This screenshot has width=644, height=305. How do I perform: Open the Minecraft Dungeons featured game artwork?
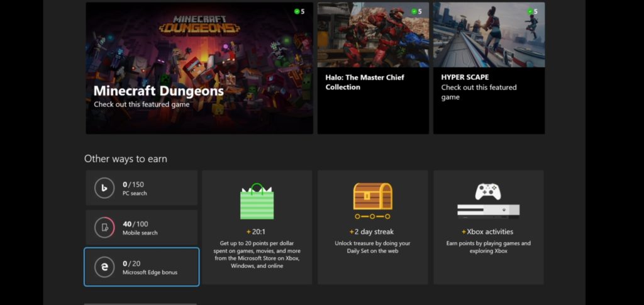pos(199,50)
